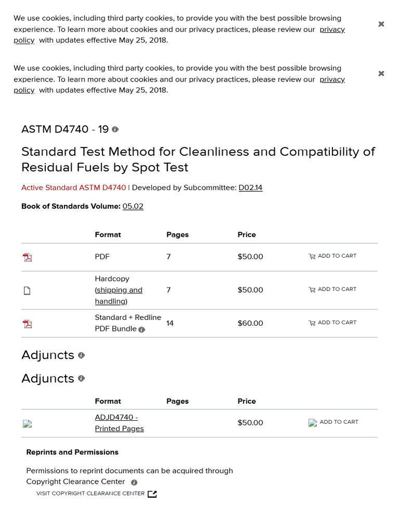Click info icon next to ASTM D4740 - 19
399x532 pixels.
click(115, 129)
